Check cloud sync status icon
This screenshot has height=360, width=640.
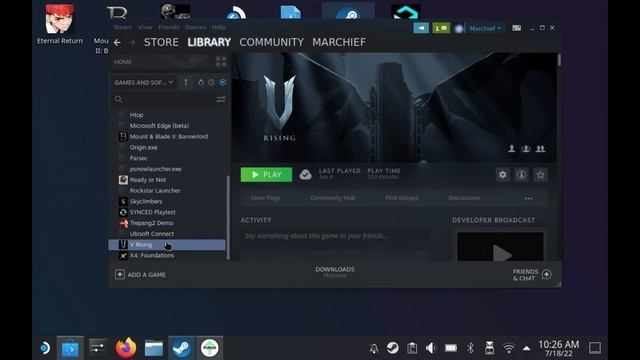[305, 175]
